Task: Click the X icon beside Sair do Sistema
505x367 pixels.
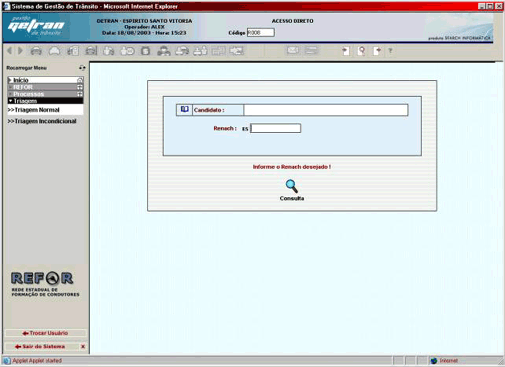Action: tap(83, 347)
